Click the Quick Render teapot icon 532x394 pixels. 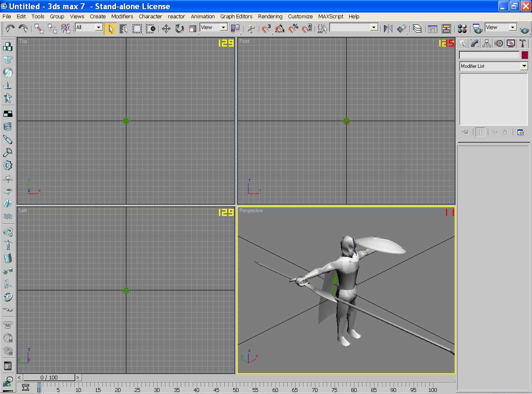click(525, 29)
